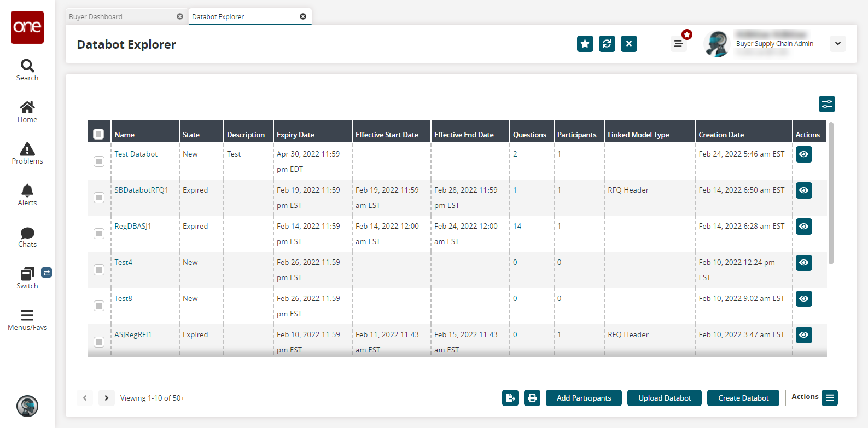Image resolution: width=868 pixels, height=428 pixels.
Task: Open the Actions menu at bottom right
Action: pos(829,398)
